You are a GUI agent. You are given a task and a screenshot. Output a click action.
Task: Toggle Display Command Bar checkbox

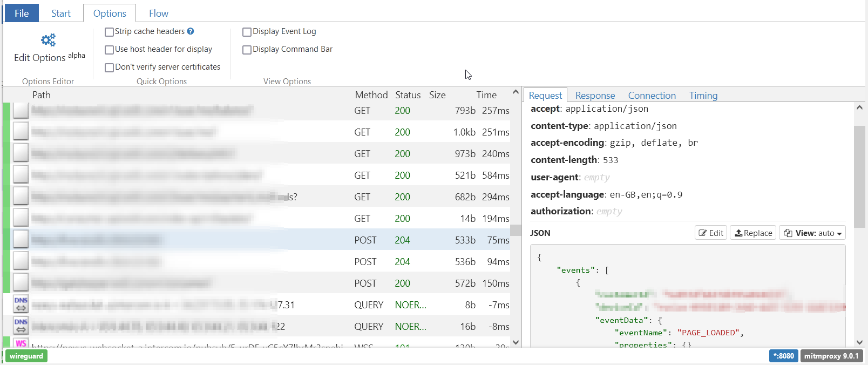click(247, 50)
